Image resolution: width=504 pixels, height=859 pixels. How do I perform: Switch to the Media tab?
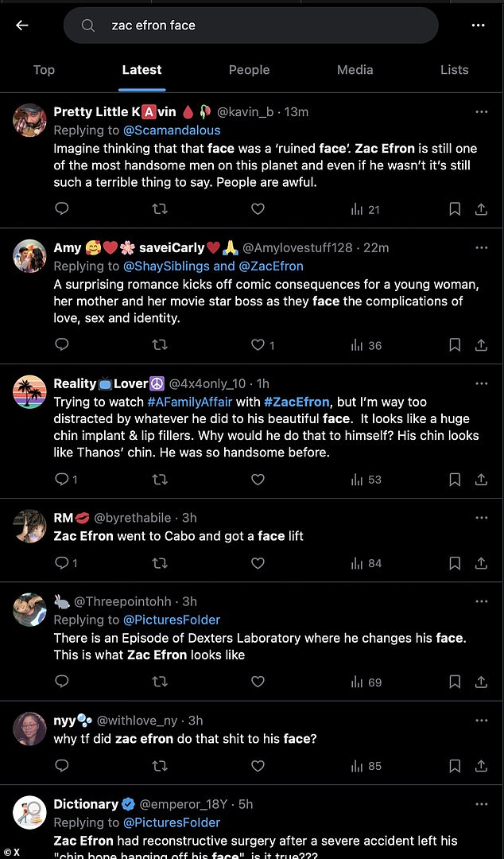point(355,70)
